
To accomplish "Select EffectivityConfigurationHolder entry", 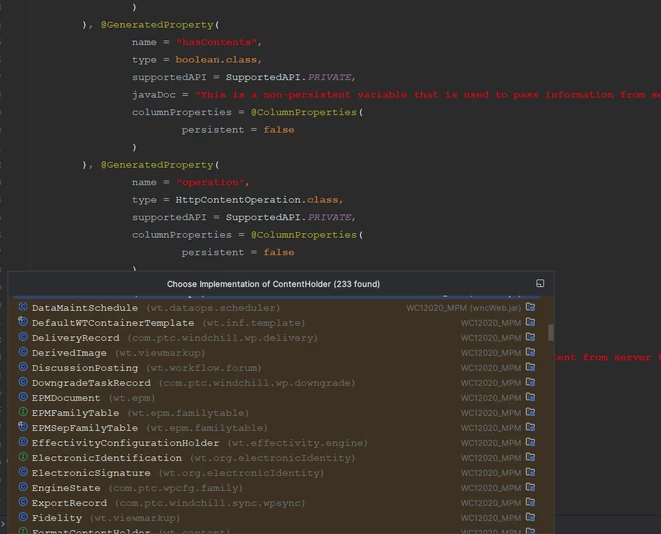I will pos(277,443).
